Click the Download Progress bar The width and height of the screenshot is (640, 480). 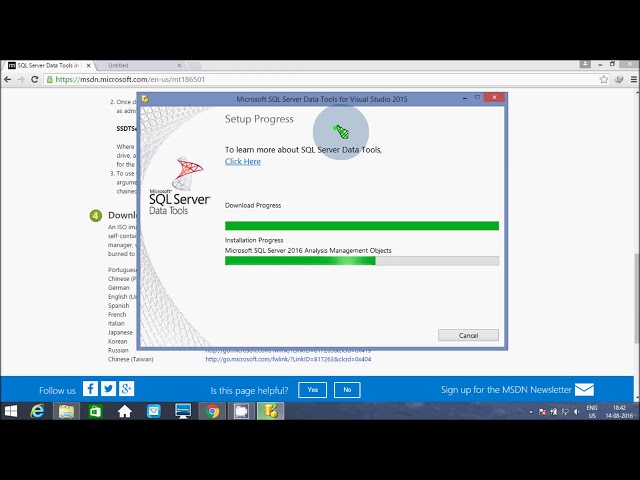tap(362, 226)
